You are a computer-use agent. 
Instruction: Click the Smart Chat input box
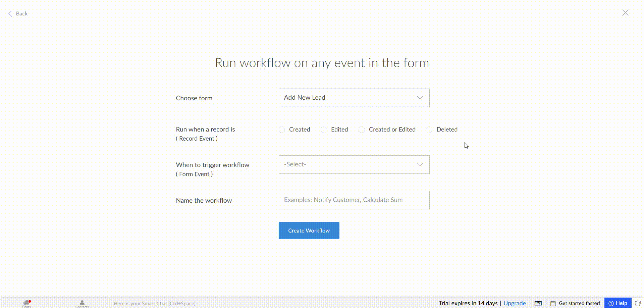pos(154,303)
